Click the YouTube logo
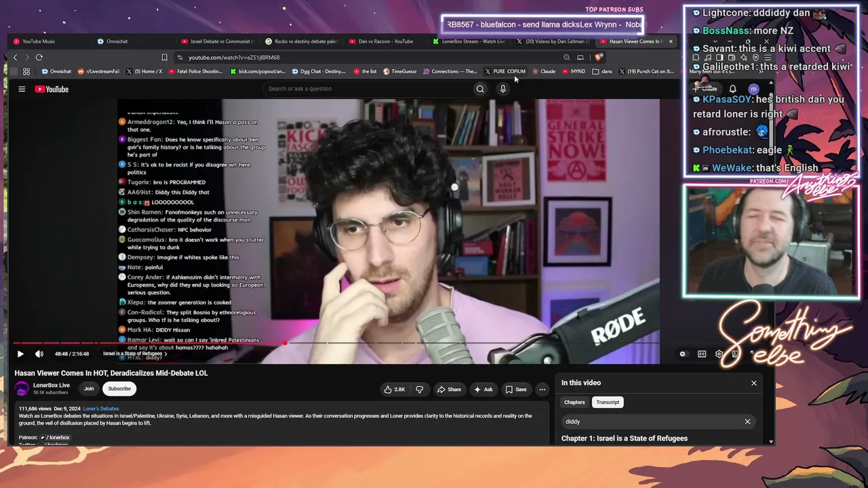Viewport: 868px width, 488px height. coord(52,89)
